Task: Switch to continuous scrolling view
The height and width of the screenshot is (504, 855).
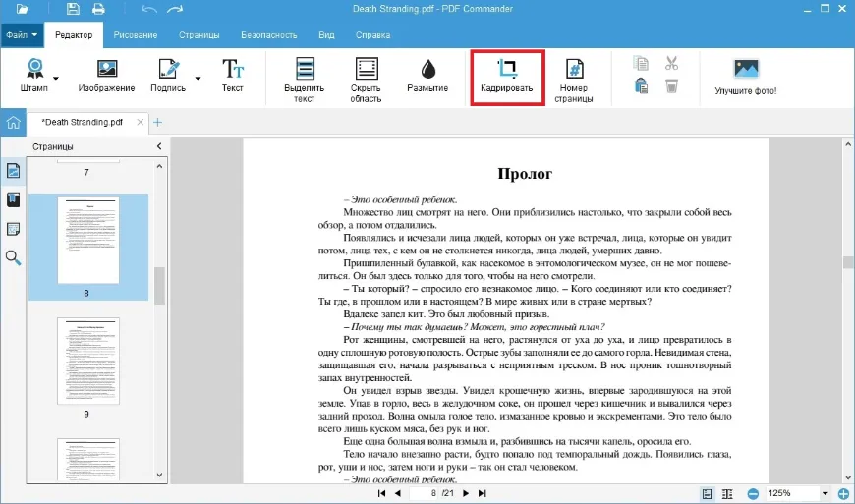Action: [727, 493]
